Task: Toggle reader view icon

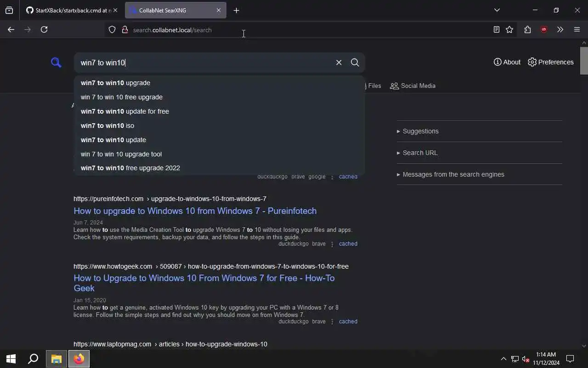Action: click(497, 29)
